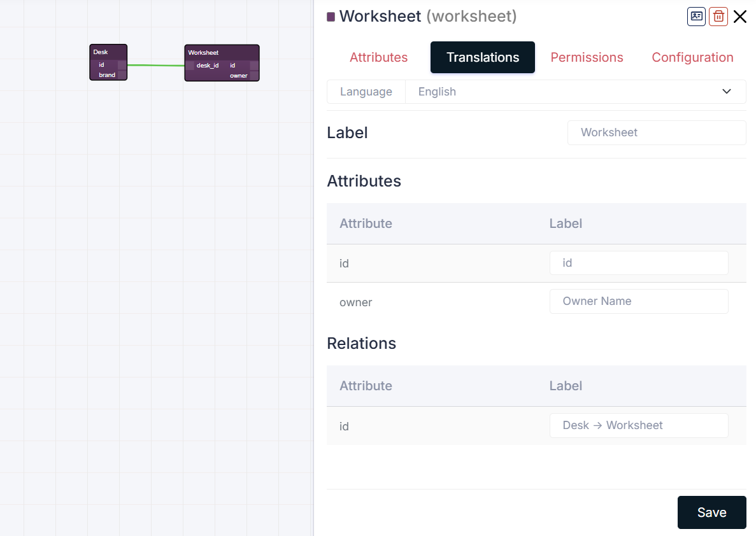
Task: Click the Worksheet owner output port
Action: (x=254, y=76)
